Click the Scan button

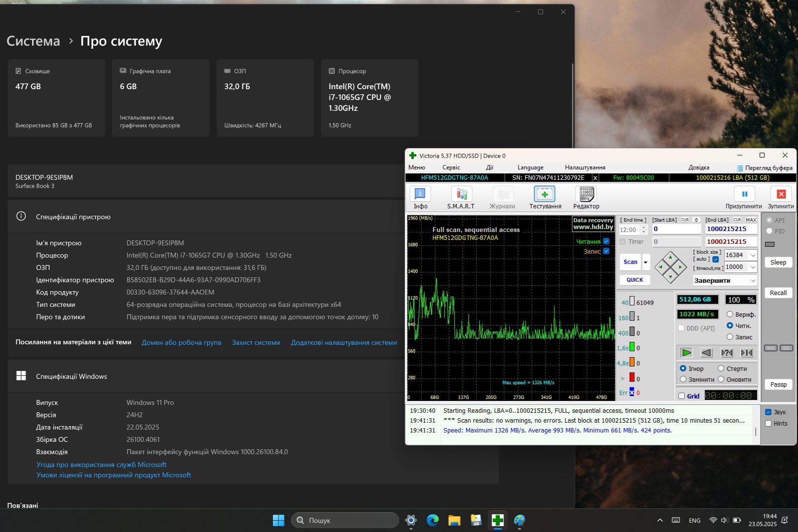click(631, 262)
